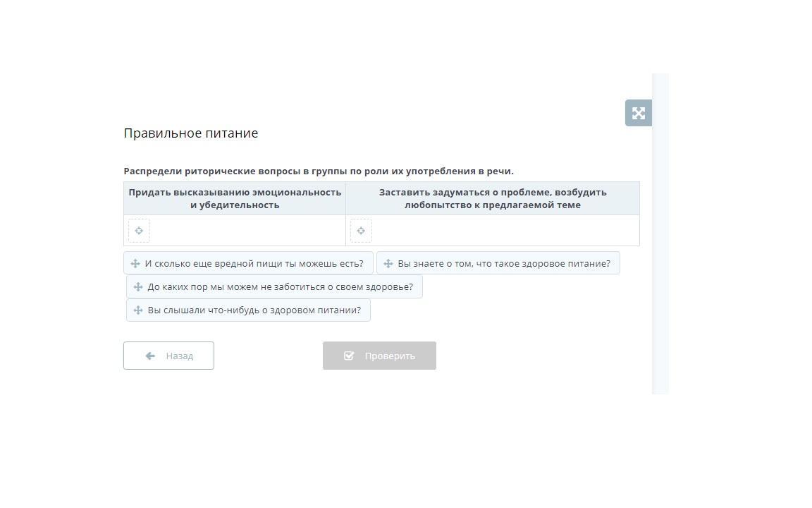The image size is (812, 508).
Task: Click drag handle of 'Вы знаете о том' item
Action: click(388, 264)
